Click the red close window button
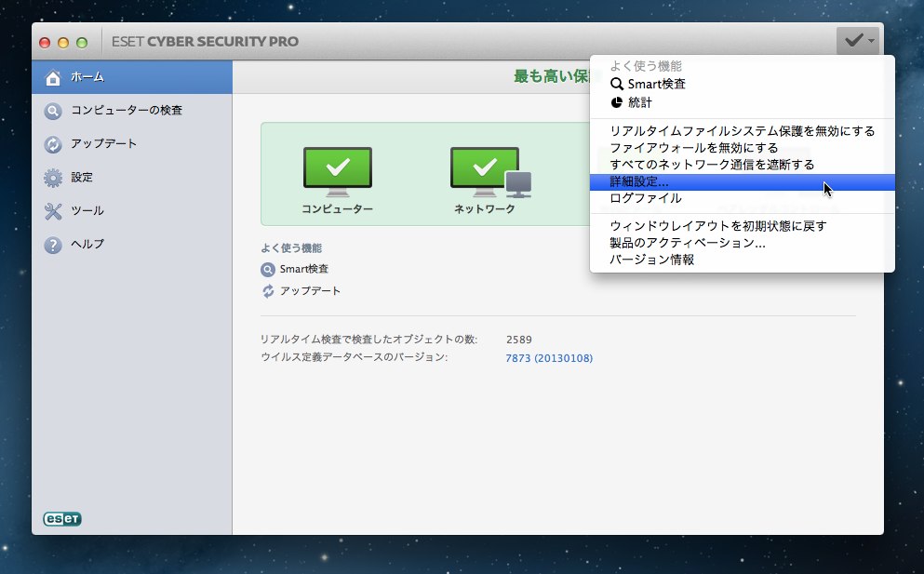924x574 pixels. pyautogui.click(x=45, y=43)
